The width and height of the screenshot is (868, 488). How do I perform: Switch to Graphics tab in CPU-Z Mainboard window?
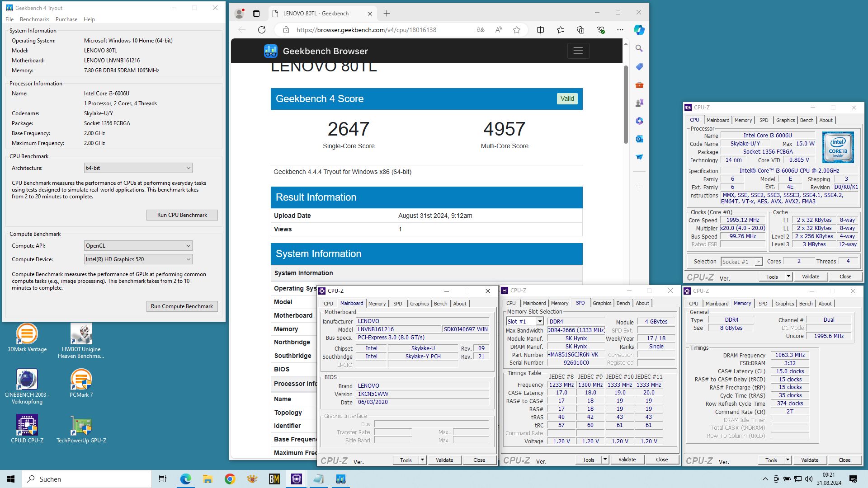coord(419,304)
